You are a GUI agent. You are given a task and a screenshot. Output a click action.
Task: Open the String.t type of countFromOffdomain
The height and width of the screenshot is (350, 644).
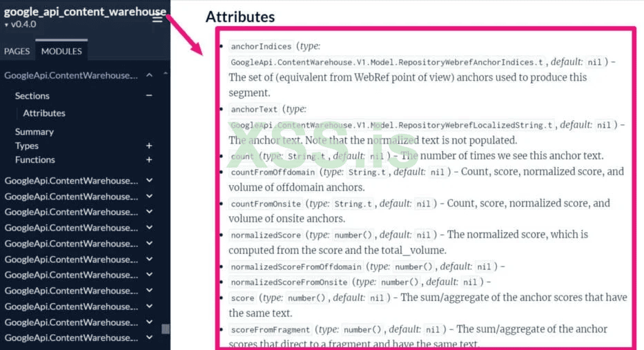coord(367,172)
